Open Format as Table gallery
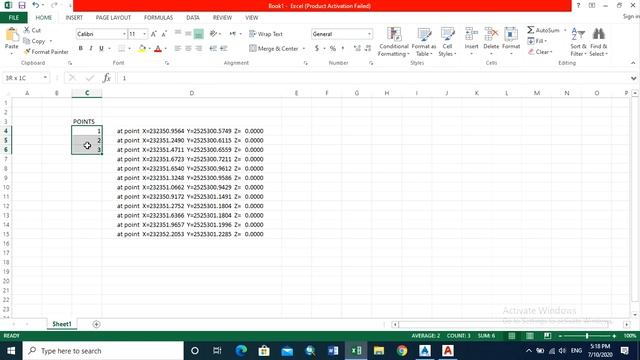Screen dimensions: 640x360 click(424, 42)
